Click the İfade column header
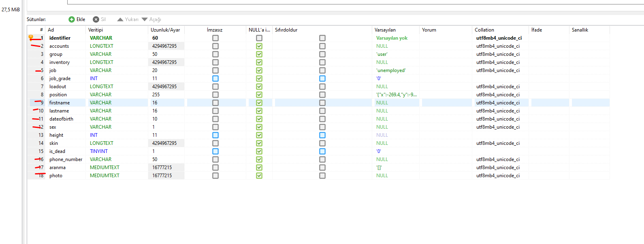 (x=537, y=30)
